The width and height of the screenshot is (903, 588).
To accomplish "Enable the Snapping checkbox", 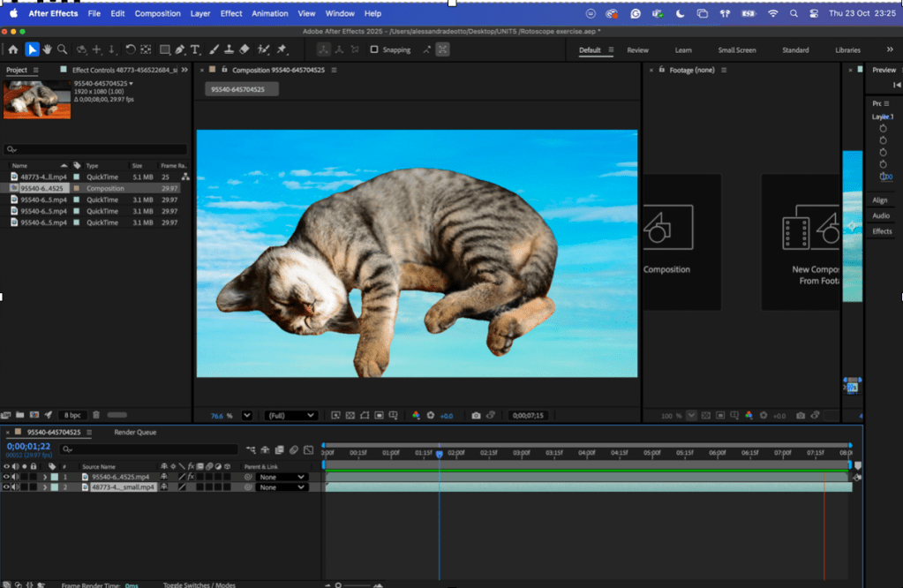I will pyautogui.click(x=374, y=49).
